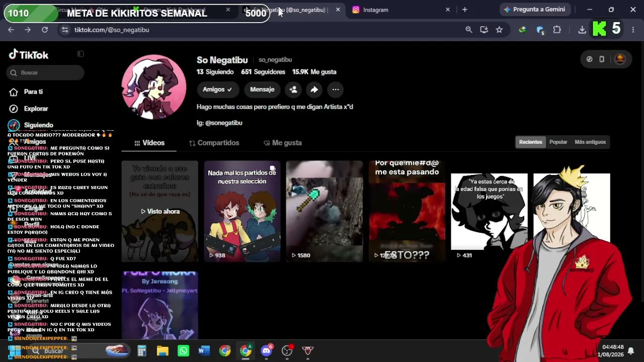Open the TikTok account avatar menu
The width and height of the screenshot is (644, 362).
click(620, 59)
